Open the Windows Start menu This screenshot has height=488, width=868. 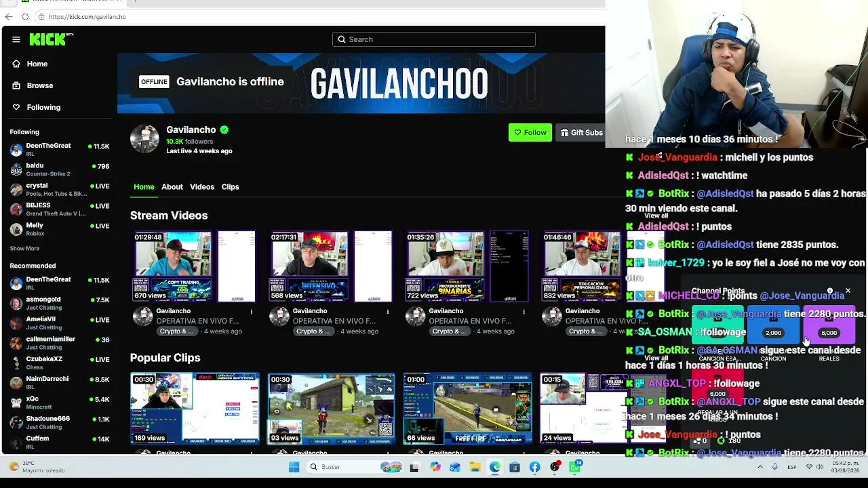point(294,467)
